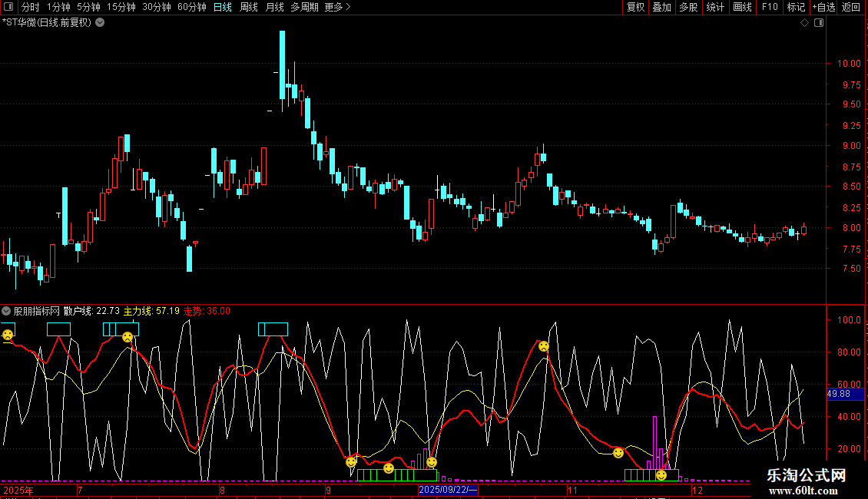Image resolution: width=868 pixels, height=499 pixels.
Task: Open the 多股 multi-stock view
Action: [688, 7]
